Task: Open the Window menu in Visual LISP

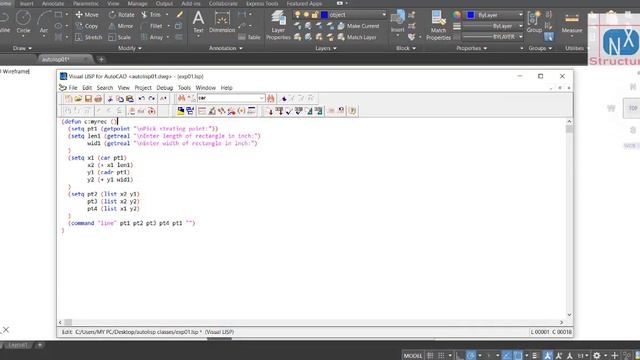Action: coord(205,88)
